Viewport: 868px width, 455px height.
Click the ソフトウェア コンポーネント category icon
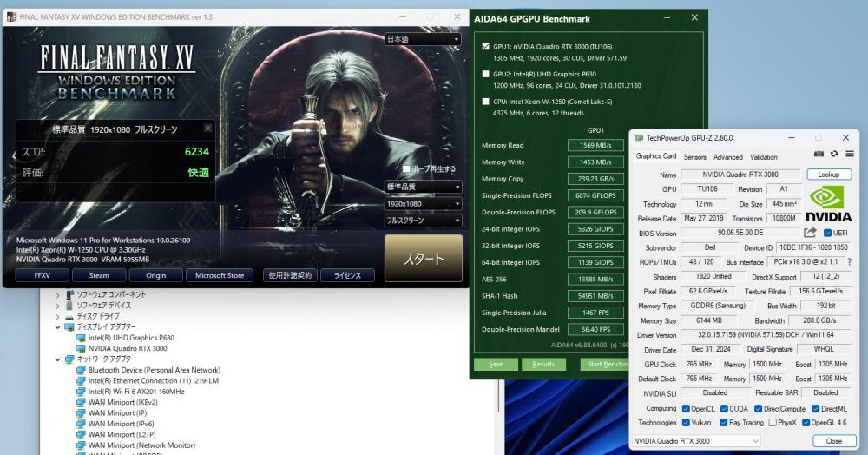click(69, 295)
